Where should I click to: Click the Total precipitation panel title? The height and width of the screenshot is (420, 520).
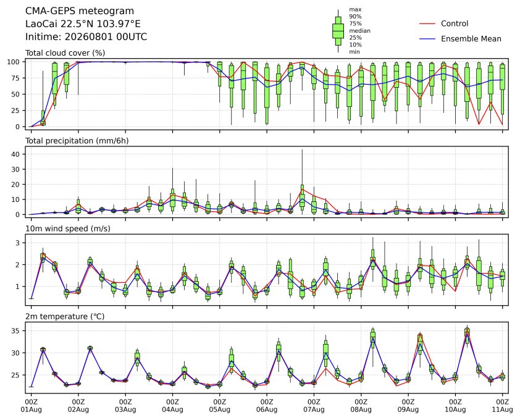(77, 141)
